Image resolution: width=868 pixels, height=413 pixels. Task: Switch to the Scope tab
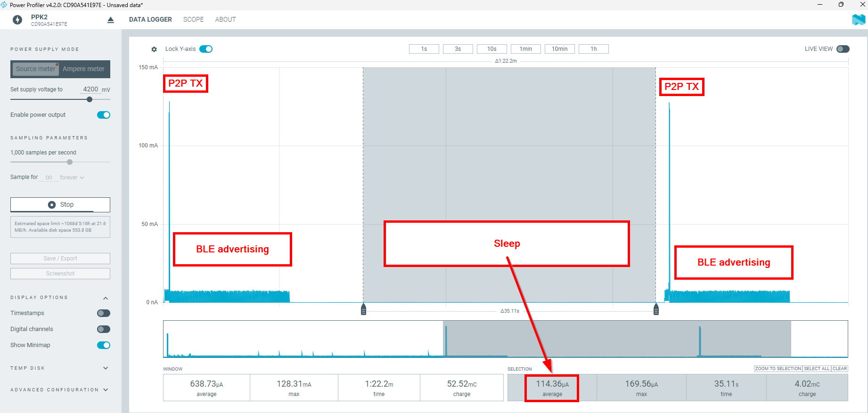[x=193, y=19]
